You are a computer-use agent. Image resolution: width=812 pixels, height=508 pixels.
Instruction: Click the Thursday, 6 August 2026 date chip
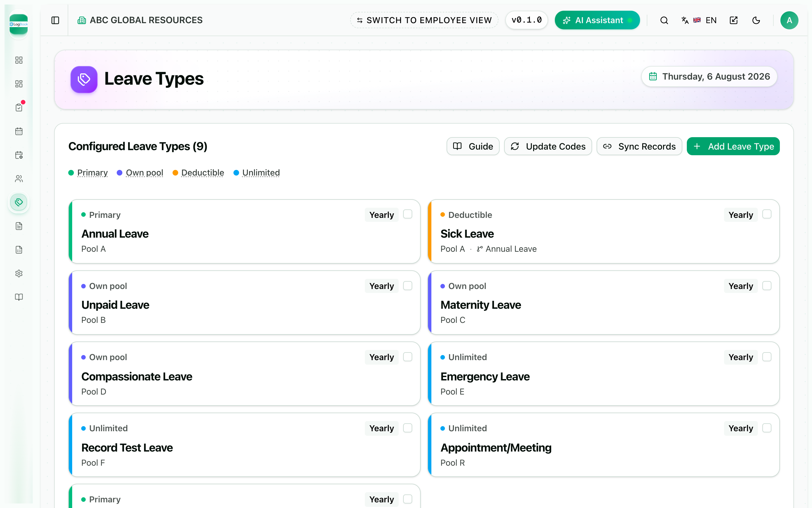(709, 76)
